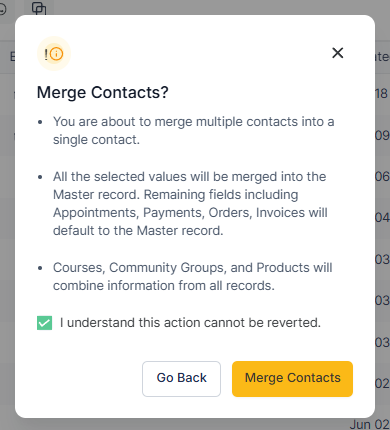Click the cut-off 'te' column header on the right
390x430 pixels.
click(x=383, y=57)
